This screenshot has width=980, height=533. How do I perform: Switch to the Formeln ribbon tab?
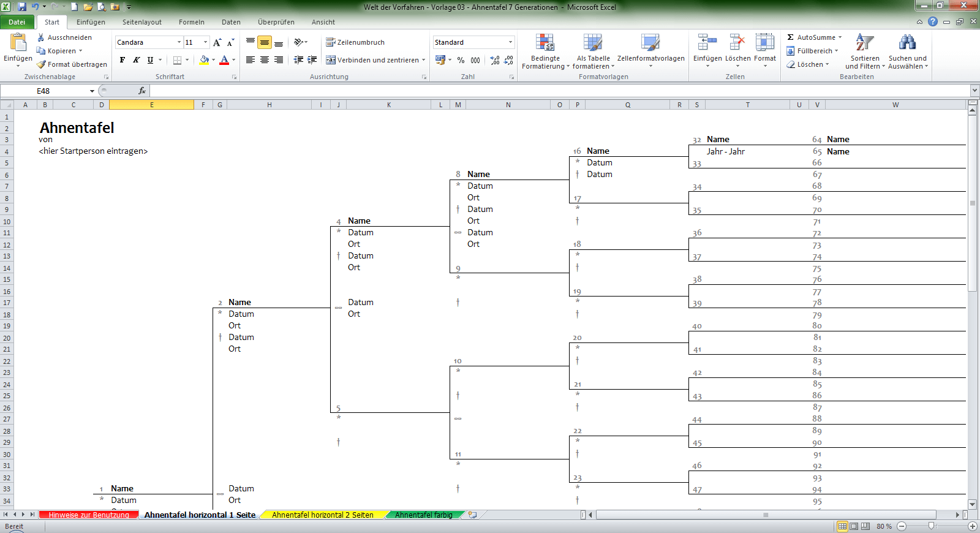191,22
